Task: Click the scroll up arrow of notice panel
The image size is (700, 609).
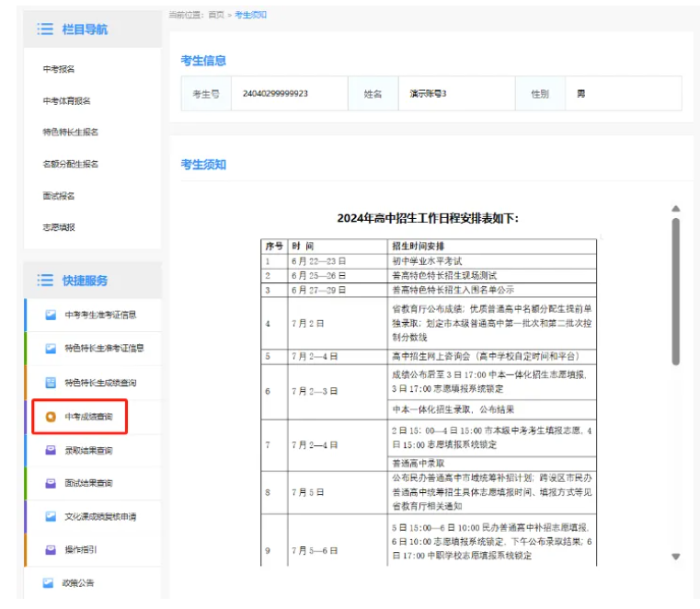Action: coord(676,209)
